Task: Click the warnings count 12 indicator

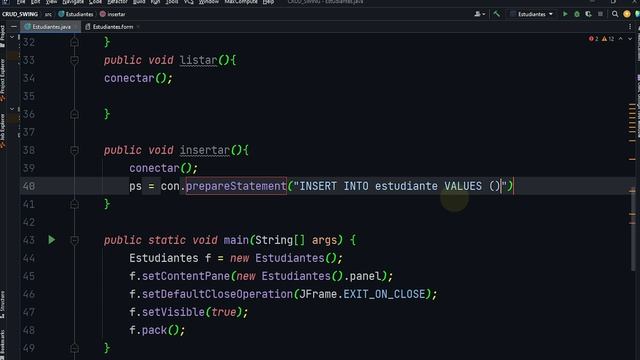Action: pos(608,39)
